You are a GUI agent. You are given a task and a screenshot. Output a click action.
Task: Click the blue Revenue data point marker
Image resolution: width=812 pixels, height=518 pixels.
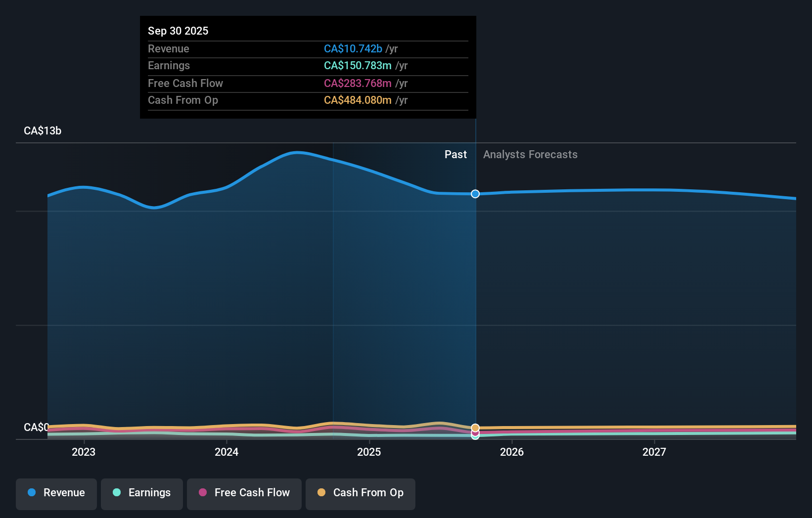click(475, 194)
